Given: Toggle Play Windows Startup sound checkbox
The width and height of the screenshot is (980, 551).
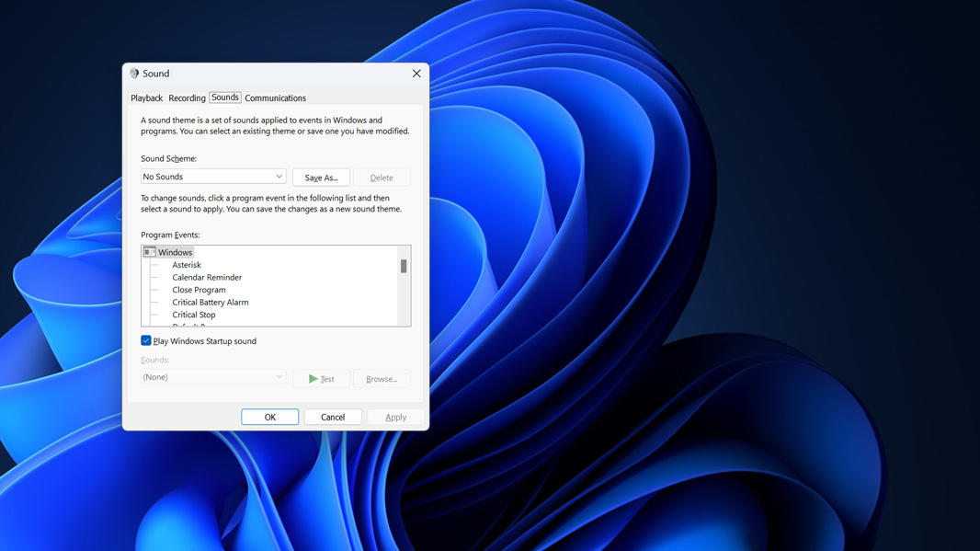Looking at the screenshot, I should tap(146, 341).
